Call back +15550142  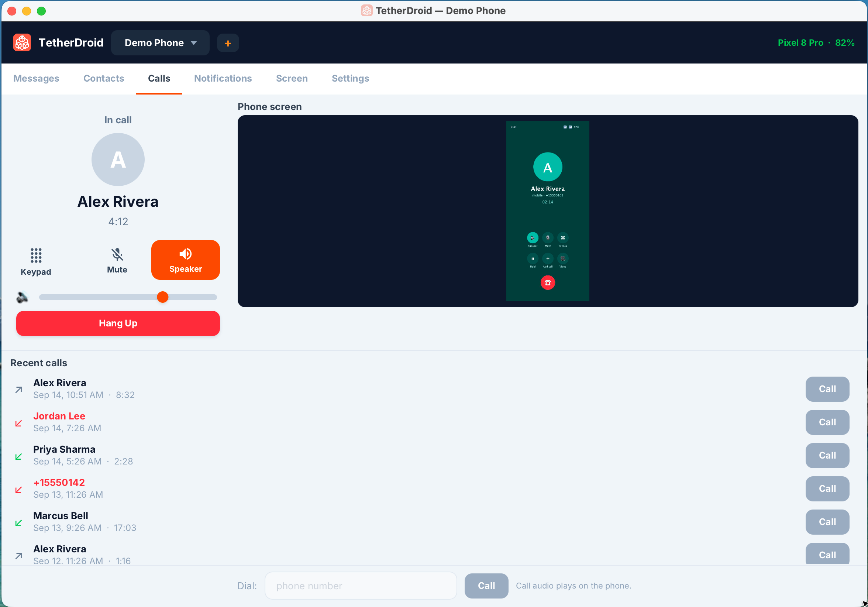coord(827,489)
